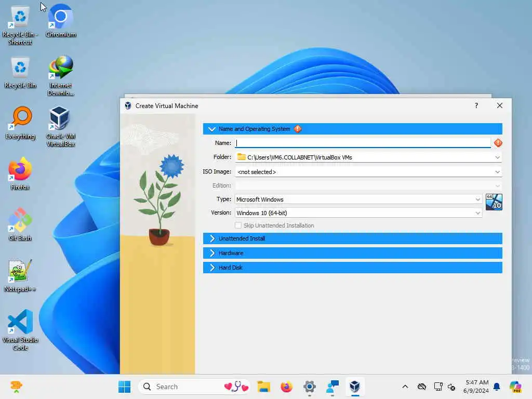Open the Folder path dropdown

[497, 157]
